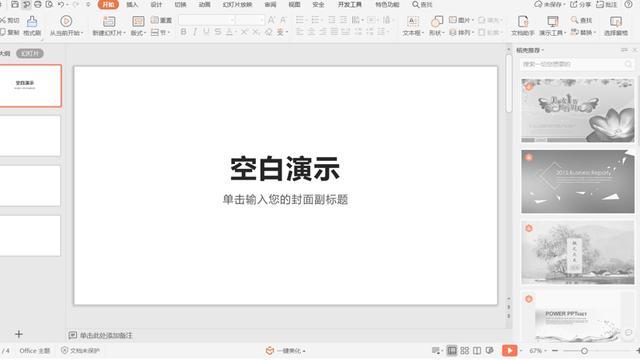Click the Text Box (文本框) icon
This screenshot has width=640, height=360.
(x=413, y=21)
